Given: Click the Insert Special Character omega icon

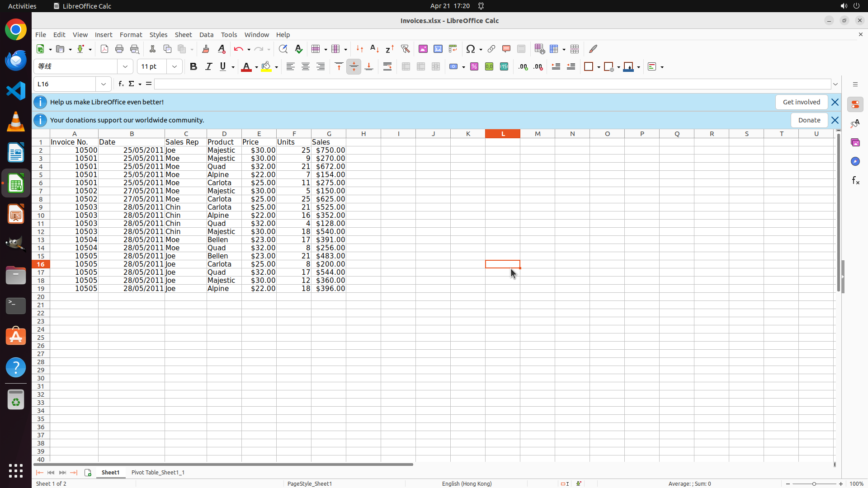Looking at the screenshot, I should (x=471, y=49).
